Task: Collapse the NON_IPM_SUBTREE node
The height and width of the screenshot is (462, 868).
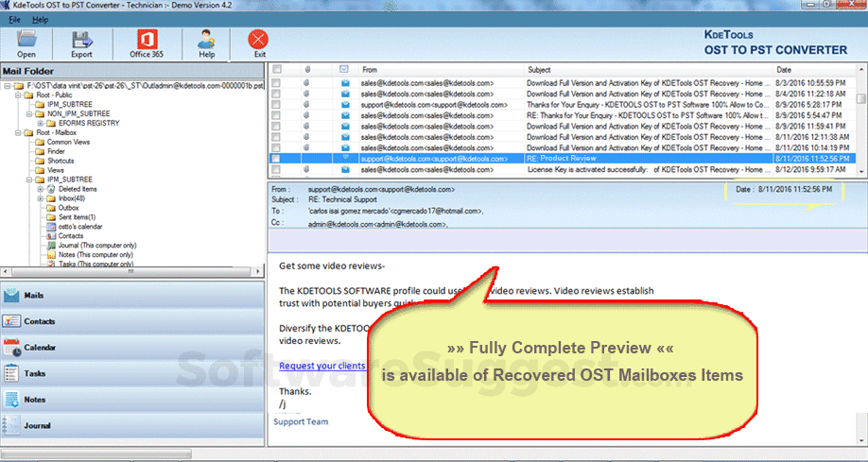Action: [x=28, y=114]
